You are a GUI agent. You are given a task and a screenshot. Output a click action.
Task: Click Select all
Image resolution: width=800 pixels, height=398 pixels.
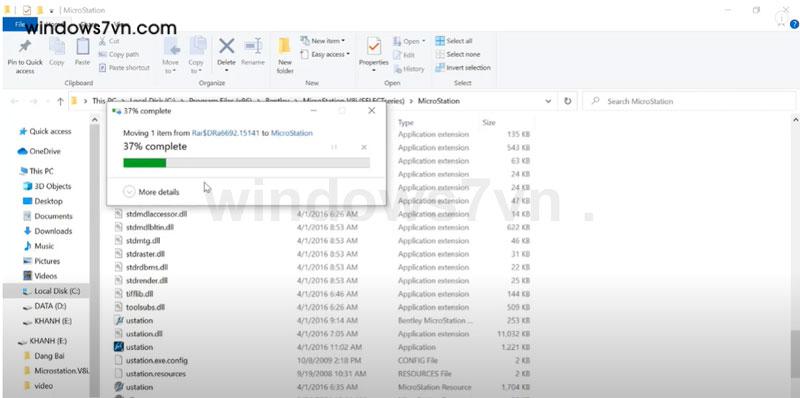tap(454, 41)
